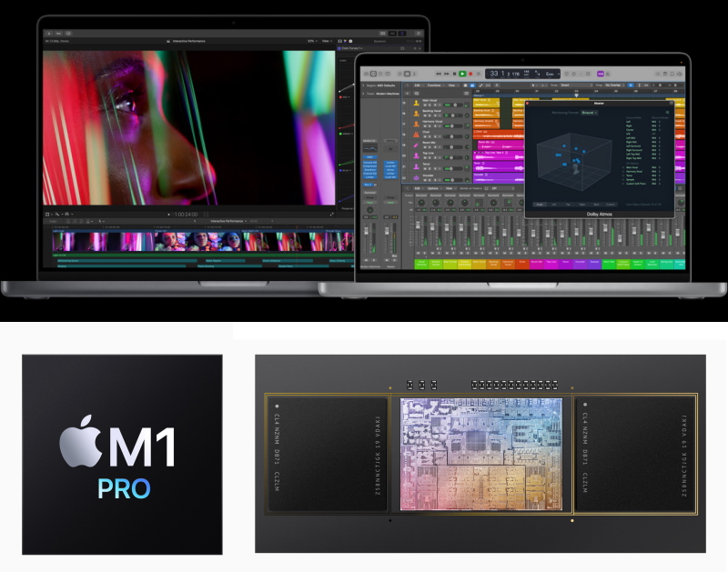This screenshot has width=728, height=572.
Task: Toggle the highlighted Mixer button in Logic's control bar
Action: tap(407, 74)
